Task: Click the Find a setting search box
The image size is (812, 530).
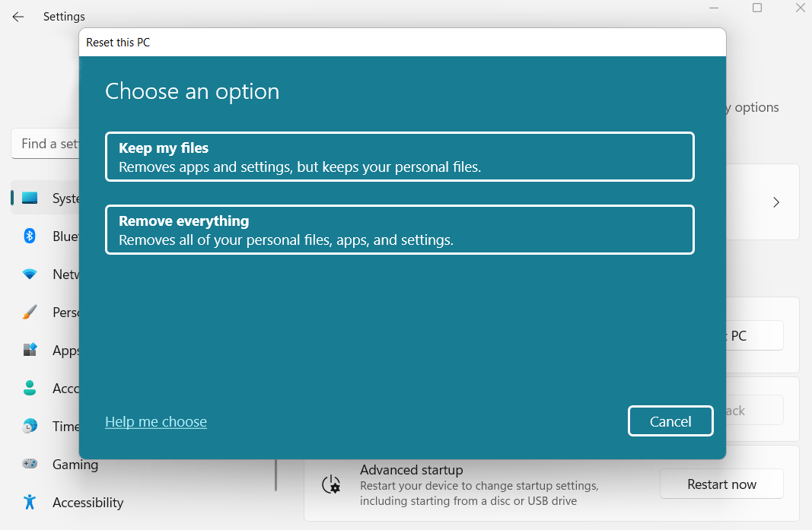Action: [46, 144]
